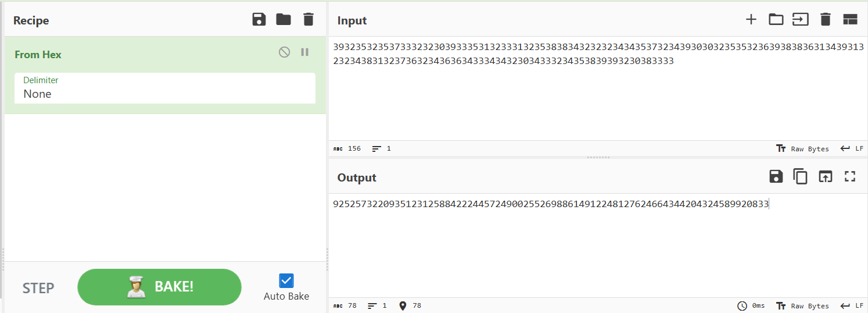Image resolution: width=868 pixels, height=313 pixels.
Task: Set breakpoint on From Hex operation
Action: click(x=304, y=52)
